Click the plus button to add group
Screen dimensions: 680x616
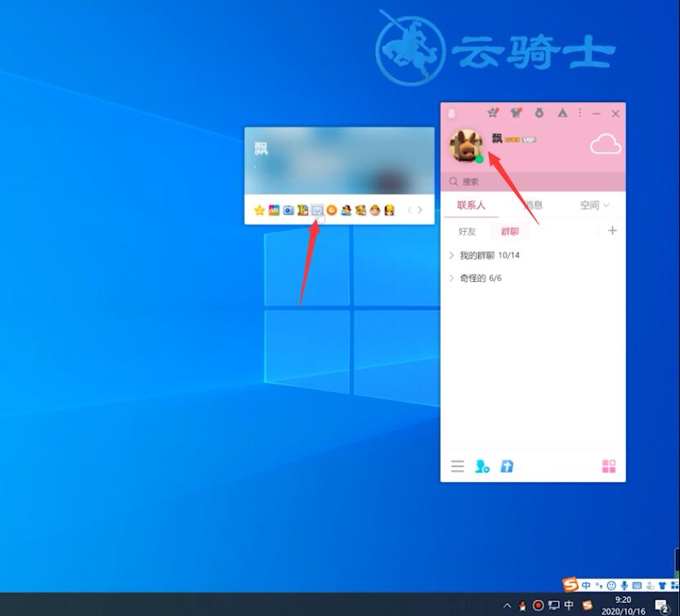(x=612, y=230)
